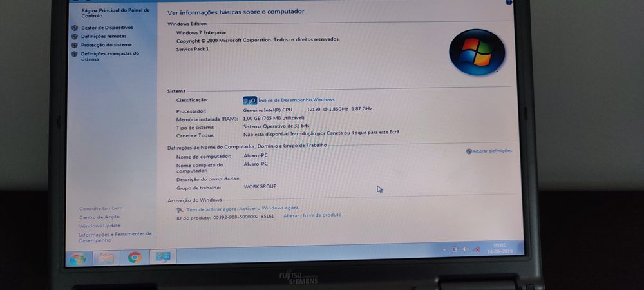Click product ID 00392-918-5000002-85161

[243, 217]
